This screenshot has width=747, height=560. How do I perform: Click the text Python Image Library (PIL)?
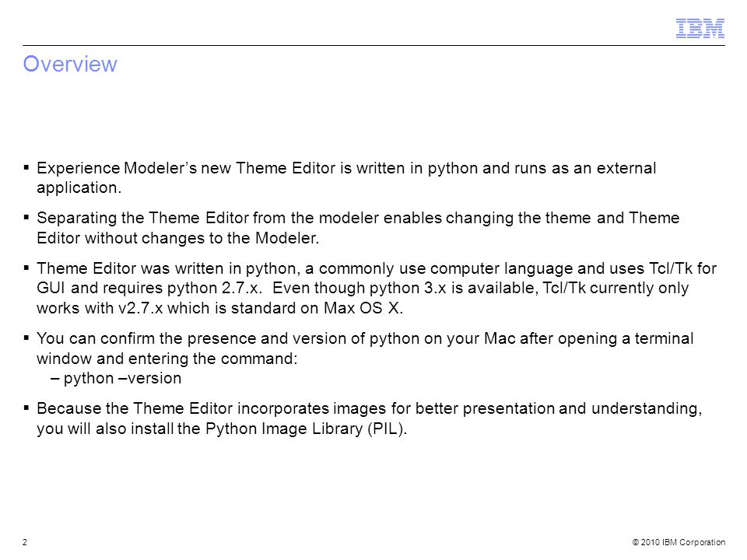tap(307, 429)
